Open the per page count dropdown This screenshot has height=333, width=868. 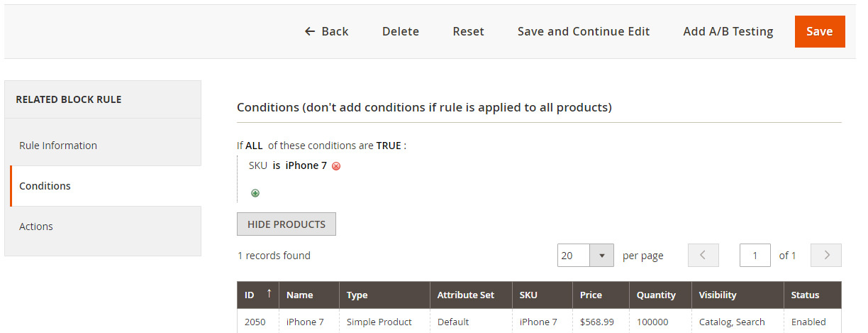pyautogui.click(x=602, y=256)
